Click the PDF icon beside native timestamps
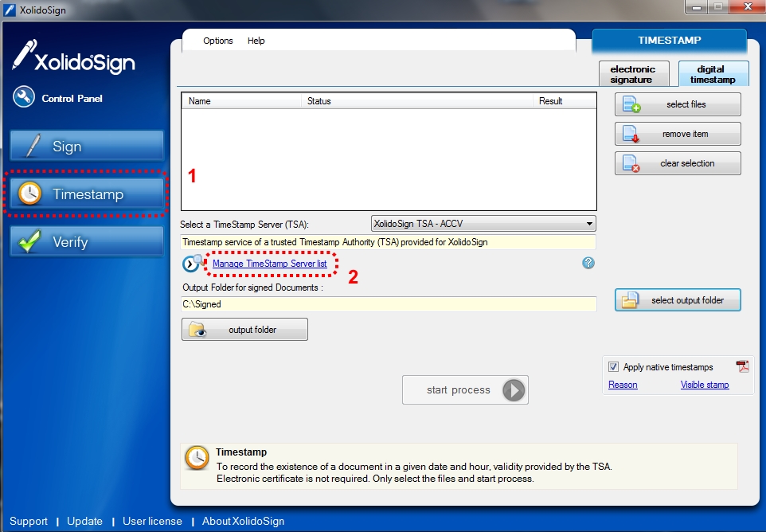The image size is (766, 532). (743, 366)
